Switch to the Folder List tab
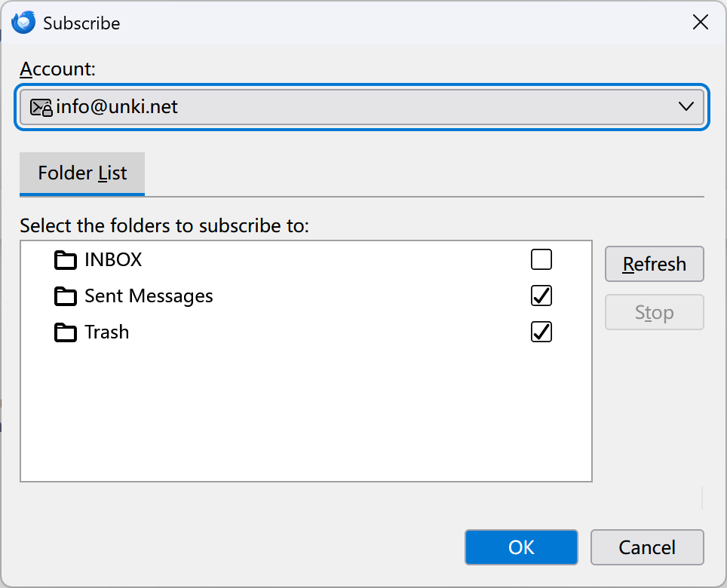 pyautogui.click(x=82, y=173)
